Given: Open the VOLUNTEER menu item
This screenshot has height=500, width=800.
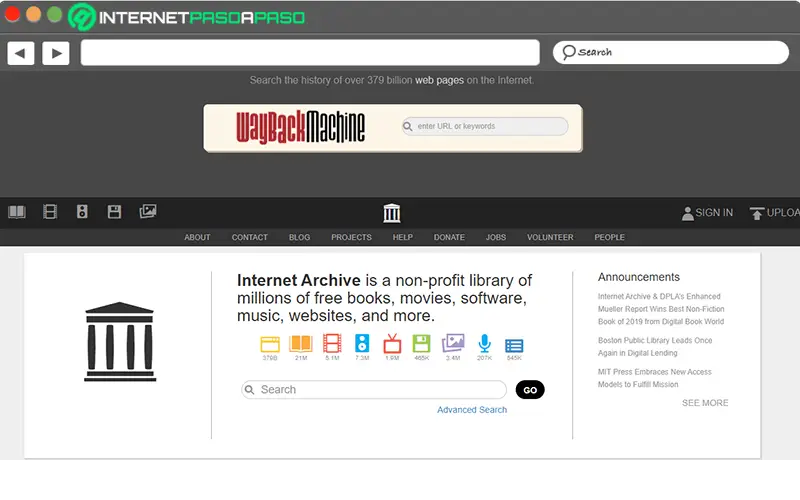Looking at the screenshot, I should tap(550, 237).
